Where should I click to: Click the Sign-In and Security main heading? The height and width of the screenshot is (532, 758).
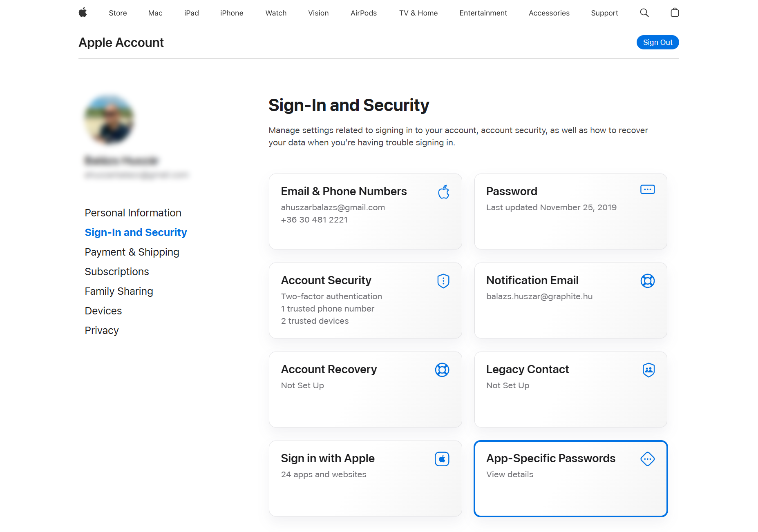[349, 105]
